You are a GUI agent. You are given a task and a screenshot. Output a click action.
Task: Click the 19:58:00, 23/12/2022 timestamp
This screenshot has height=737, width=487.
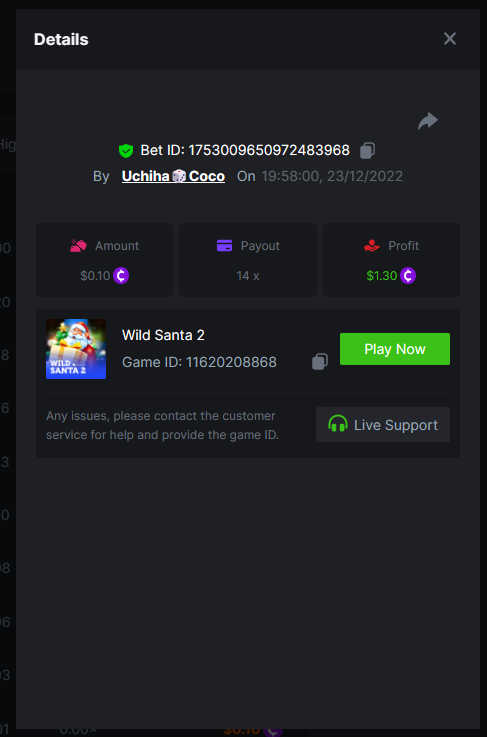click(x=332, y=176)
